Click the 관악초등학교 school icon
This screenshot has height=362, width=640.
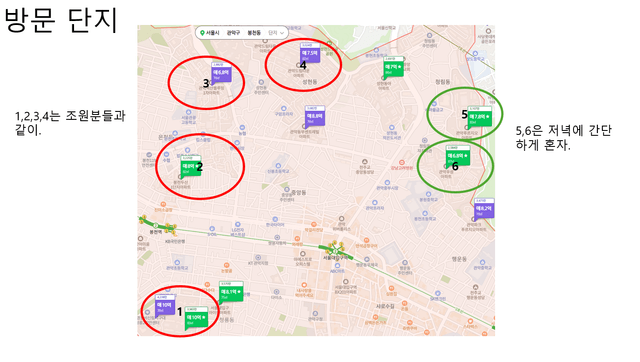pyautogui.click(x=177, y=262)
